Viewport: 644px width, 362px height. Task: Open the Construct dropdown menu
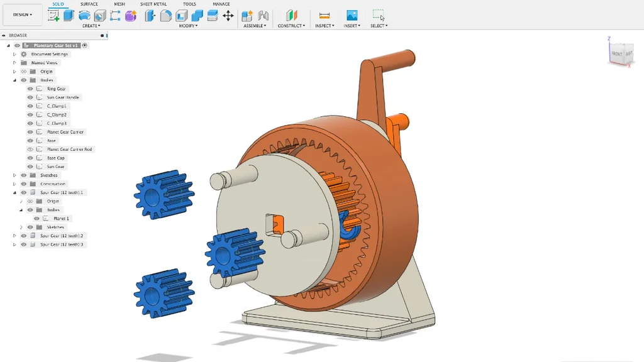[291, 26]
